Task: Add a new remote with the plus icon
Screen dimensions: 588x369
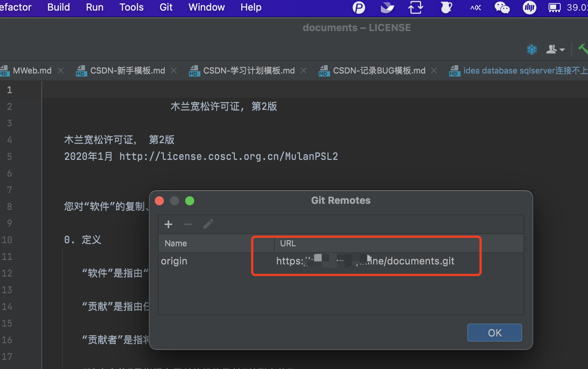Action: 168,224
